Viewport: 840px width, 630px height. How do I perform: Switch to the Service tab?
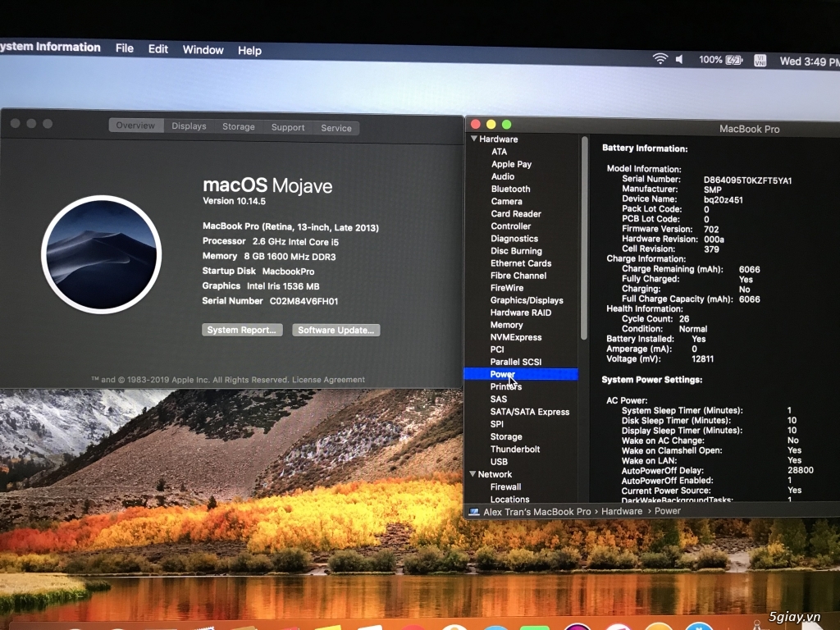(x=336, y=128)
